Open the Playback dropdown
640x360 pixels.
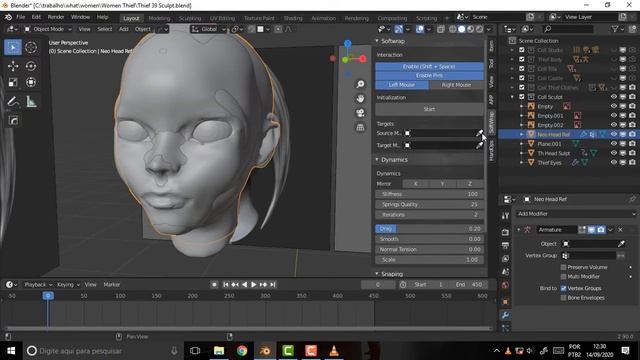pos(38,284)
